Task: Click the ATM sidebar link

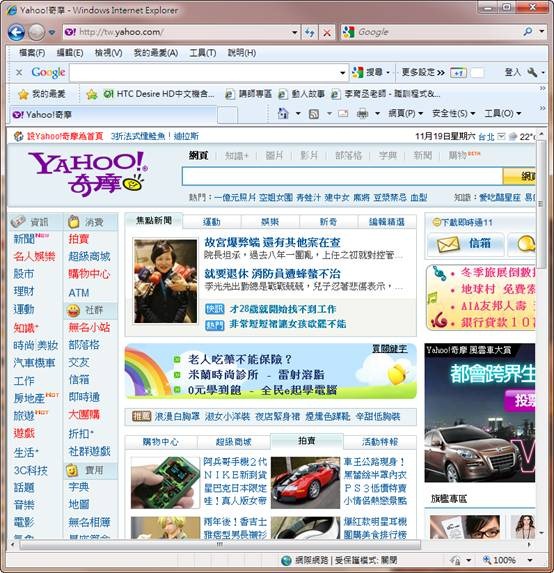Action: pos(79,293)
